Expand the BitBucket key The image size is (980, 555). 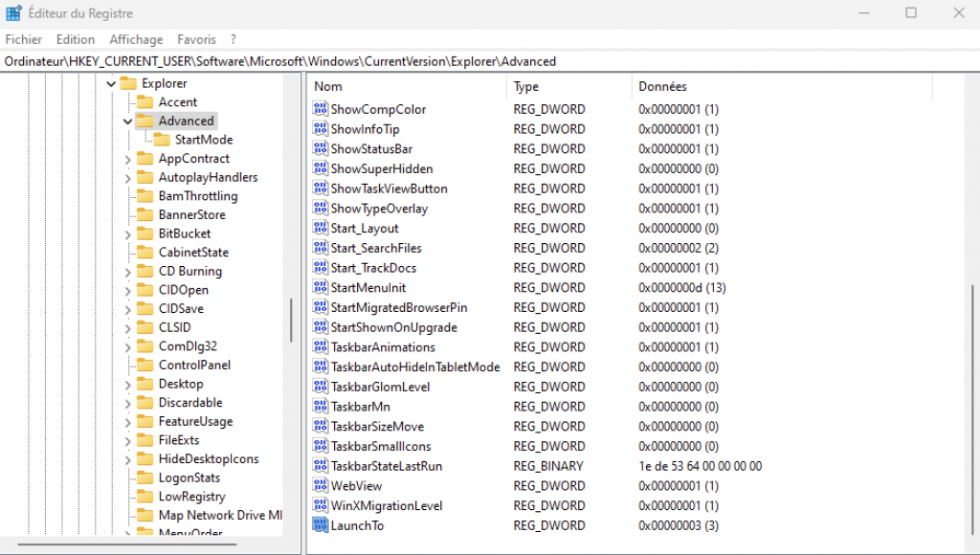tap(128, 234)
